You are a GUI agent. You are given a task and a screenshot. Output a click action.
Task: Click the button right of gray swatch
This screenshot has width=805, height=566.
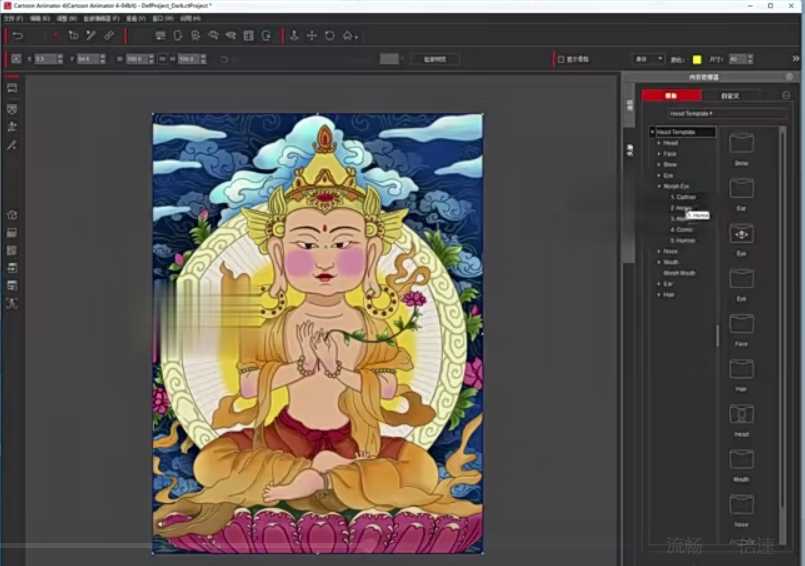[435, 59]
